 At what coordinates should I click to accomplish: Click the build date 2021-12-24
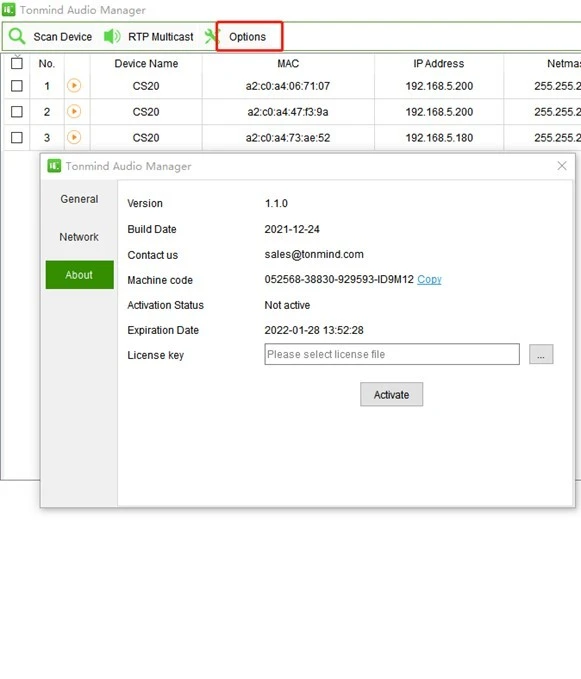[x=292, y=230]
